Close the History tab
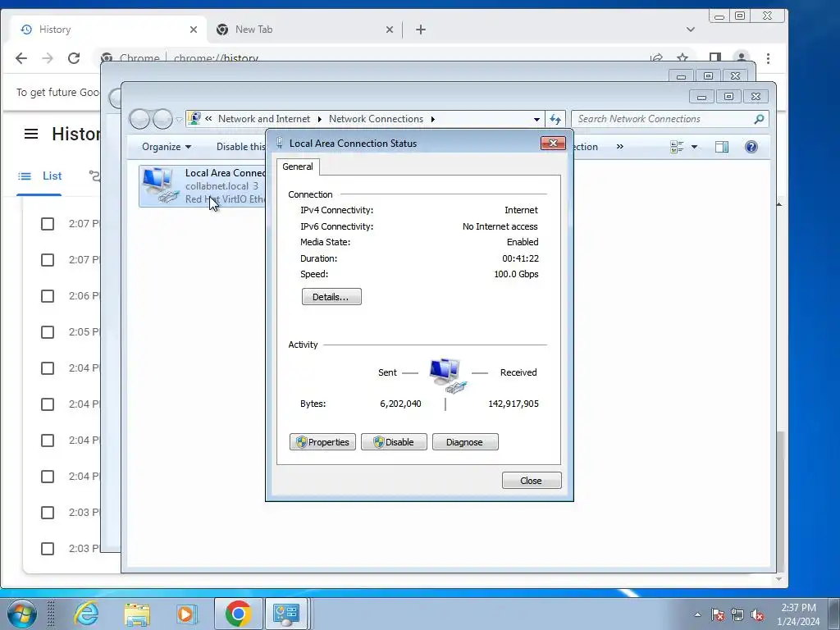Image resolution: width=840 pixels, height=630 pixels. point(194,30)
